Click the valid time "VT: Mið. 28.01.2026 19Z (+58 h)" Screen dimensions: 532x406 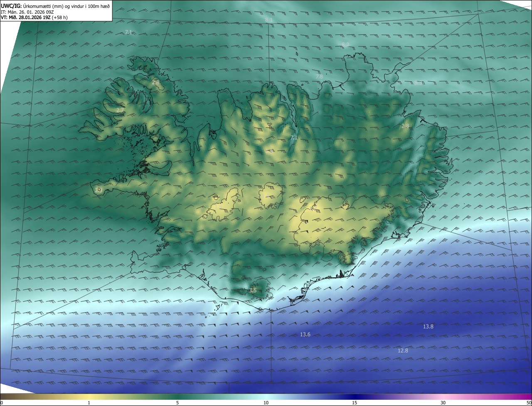click(x=34, y=17)
